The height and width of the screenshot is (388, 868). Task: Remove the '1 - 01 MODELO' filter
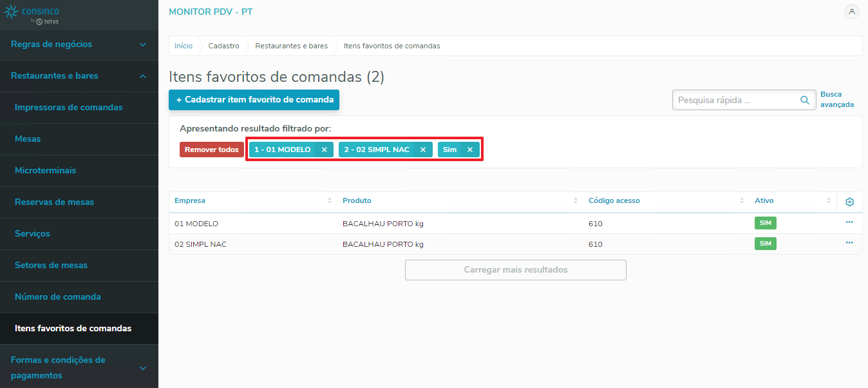(324, 150)
